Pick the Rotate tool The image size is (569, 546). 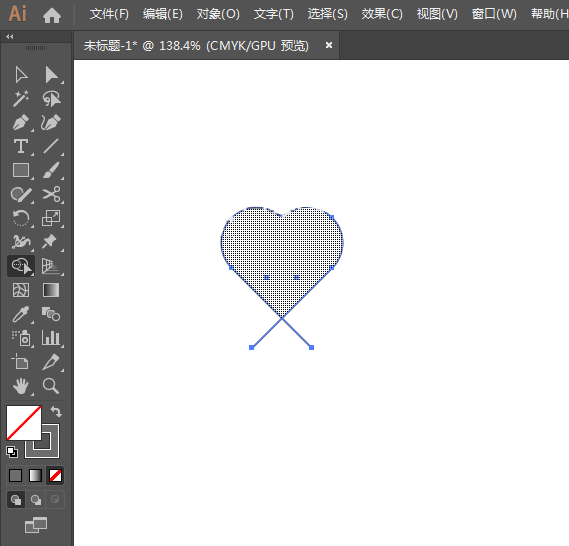(21, 218)
